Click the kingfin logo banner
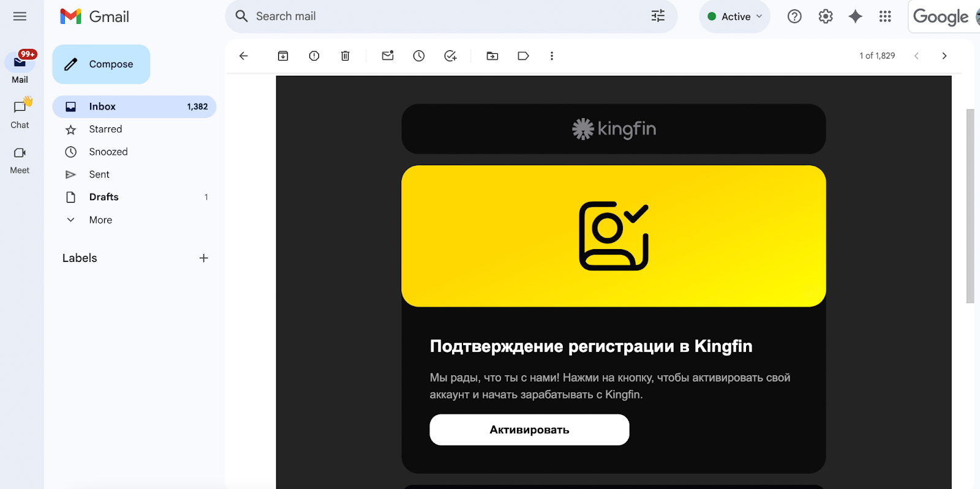This screenshot has width=980, height=489. (x=614, y=129)
